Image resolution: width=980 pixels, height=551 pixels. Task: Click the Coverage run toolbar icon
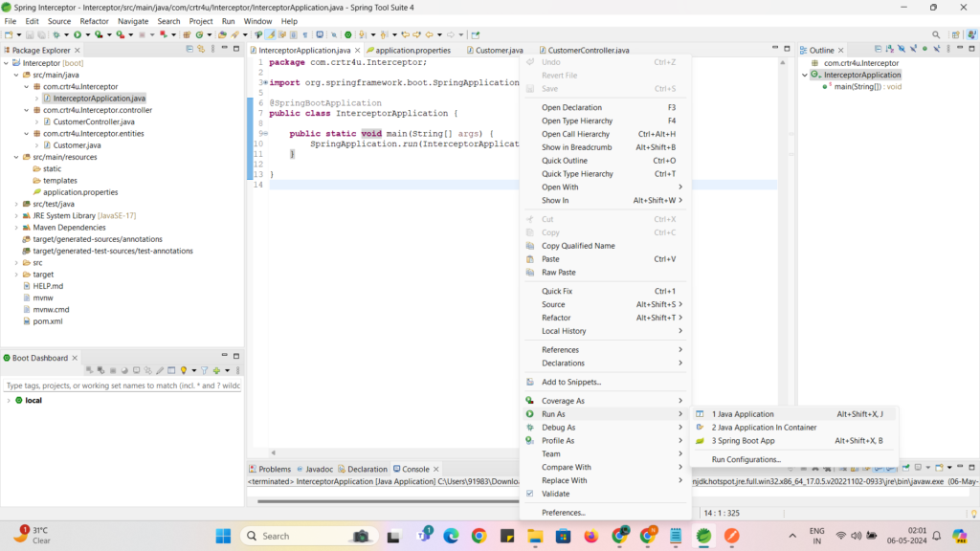[x=99, y=35]
